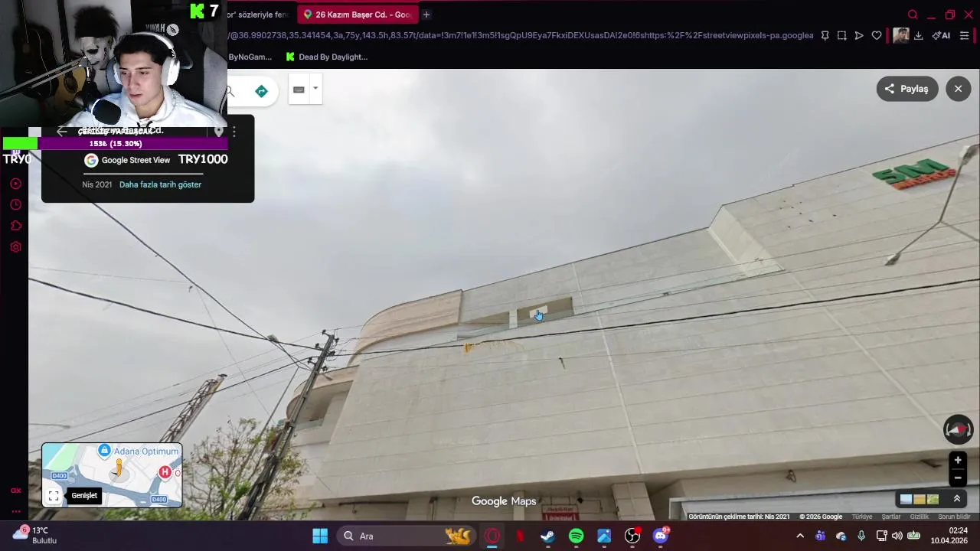Click the back arrow in the Street View card
The width and height of the screenshot is (980, 551).
tap(62, 132)
